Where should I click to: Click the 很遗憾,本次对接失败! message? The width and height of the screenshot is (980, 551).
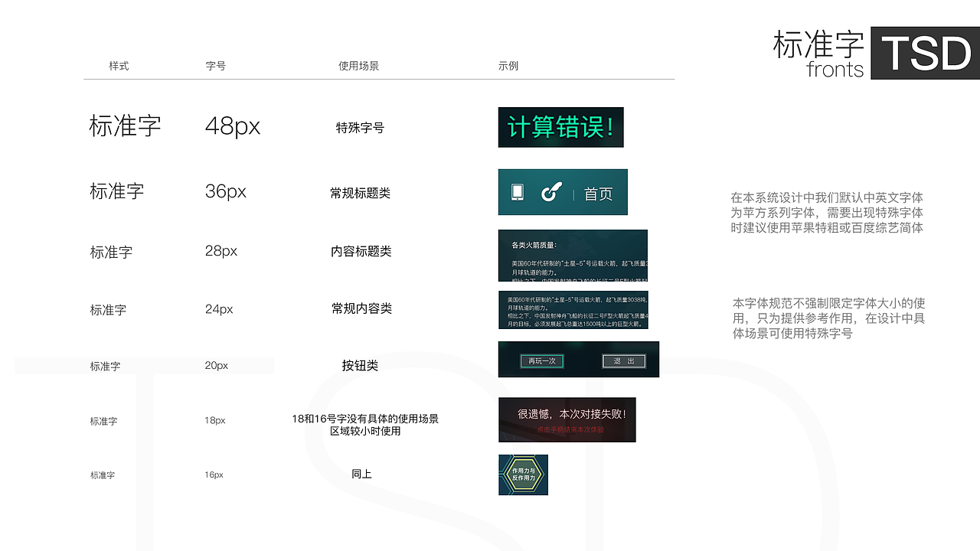pos(572,414)
